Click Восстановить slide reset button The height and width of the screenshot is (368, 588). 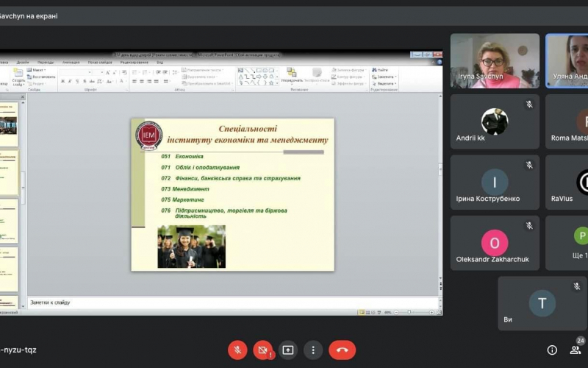[41, 77]
